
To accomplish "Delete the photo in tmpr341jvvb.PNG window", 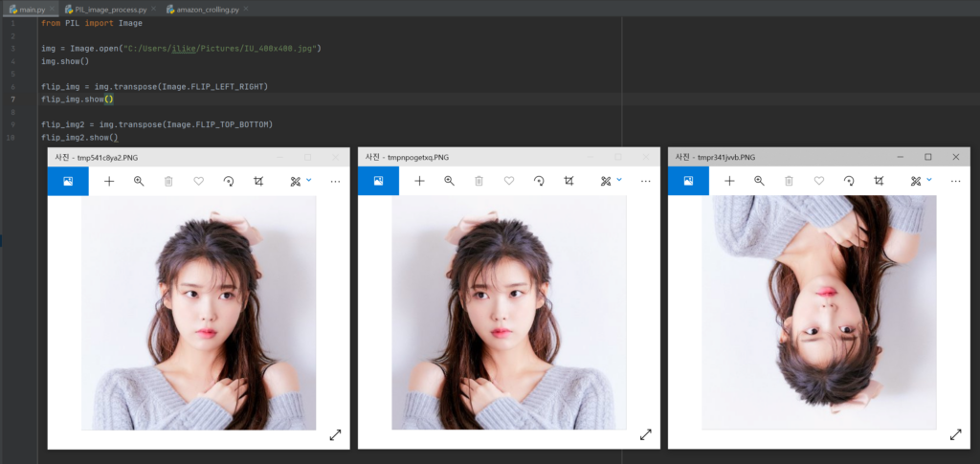I will 789,181.
